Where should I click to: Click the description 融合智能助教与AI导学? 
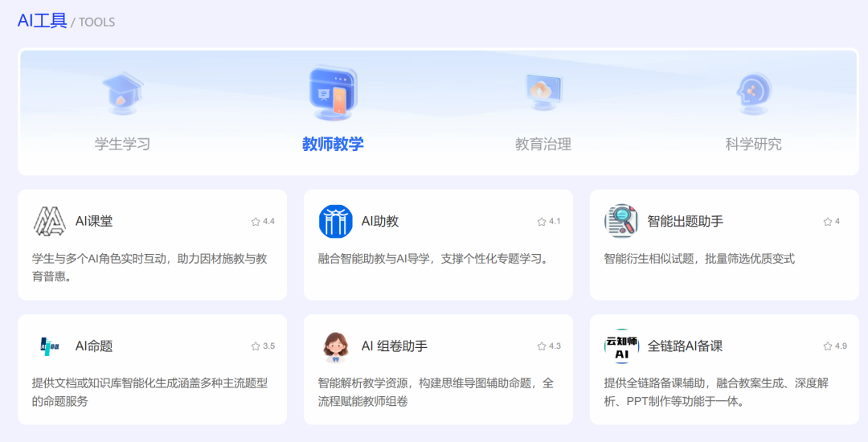pyautogui.click(x=433, y=259)
